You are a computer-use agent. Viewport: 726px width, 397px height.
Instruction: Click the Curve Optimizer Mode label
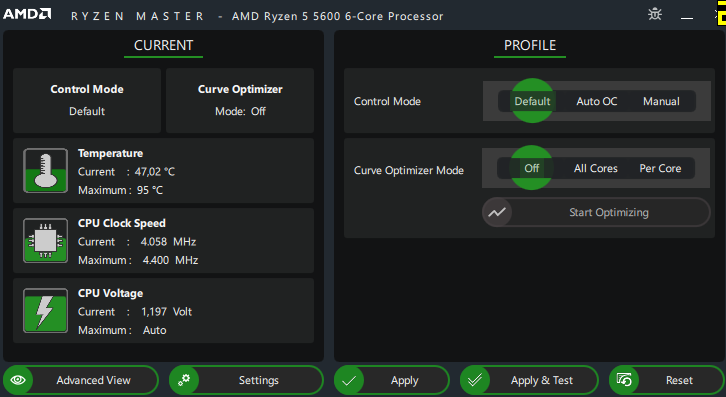[408, 170]
